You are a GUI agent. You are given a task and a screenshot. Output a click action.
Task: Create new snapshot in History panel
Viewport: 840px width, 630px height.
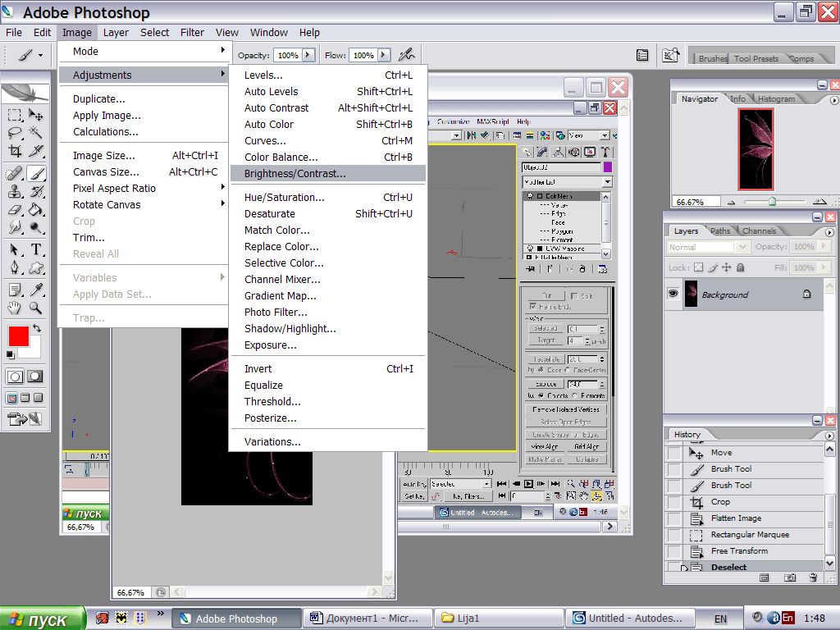click(x=790, y=578)
